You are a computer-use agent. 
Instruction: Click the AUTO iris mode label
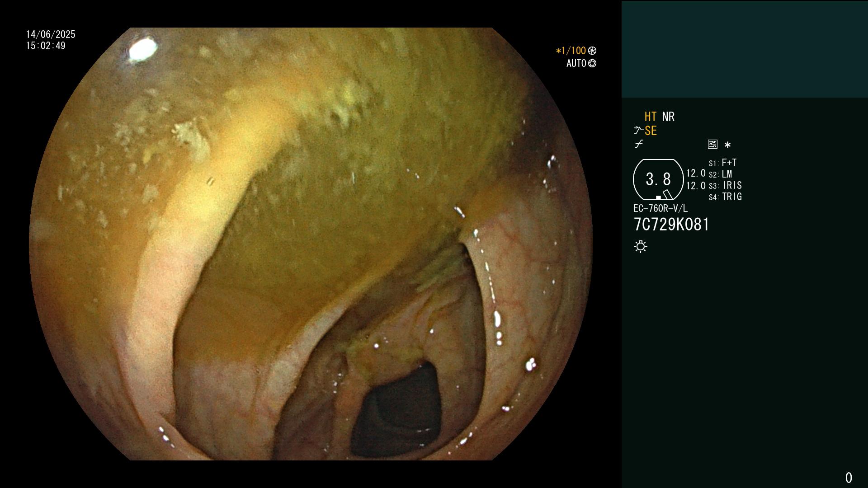click(x=576, y=63)
